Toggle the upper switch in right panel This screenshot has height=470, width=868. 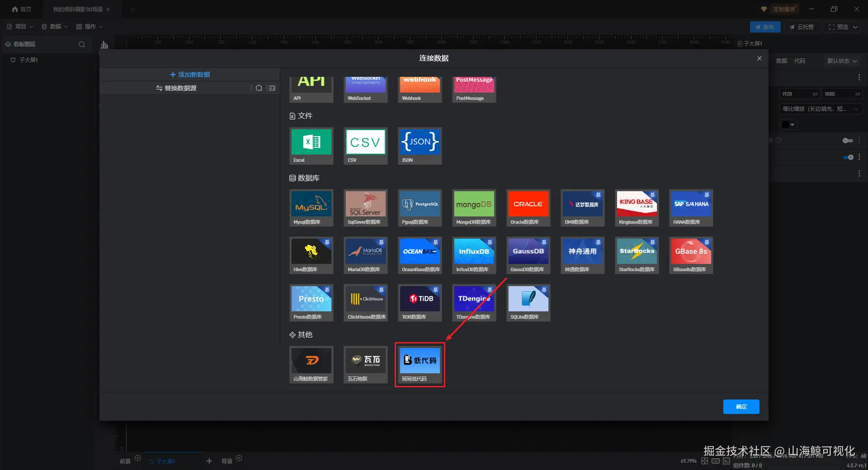tap(848, 141)
